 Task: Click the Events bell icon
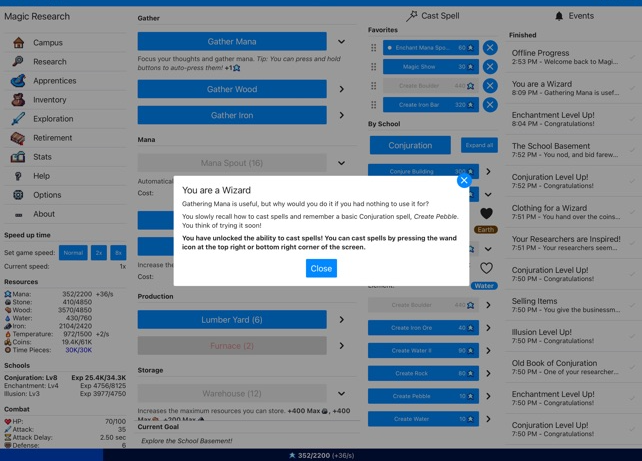tap(559, 16)
